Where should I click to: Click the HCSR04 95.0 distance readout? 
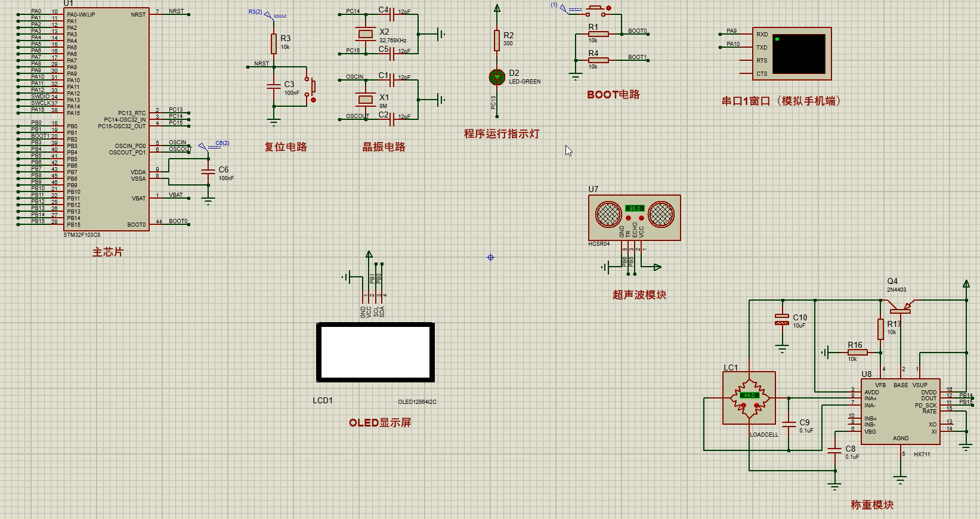coord(635,209)
